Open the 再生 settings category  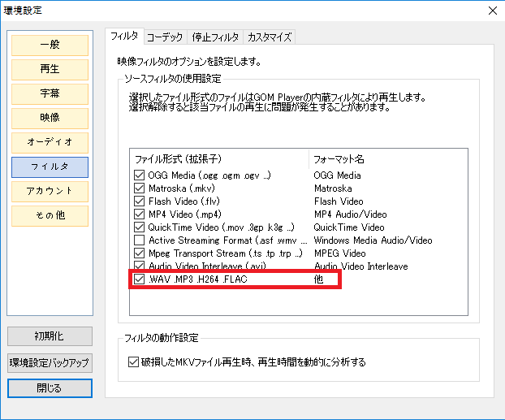(50, 68)
